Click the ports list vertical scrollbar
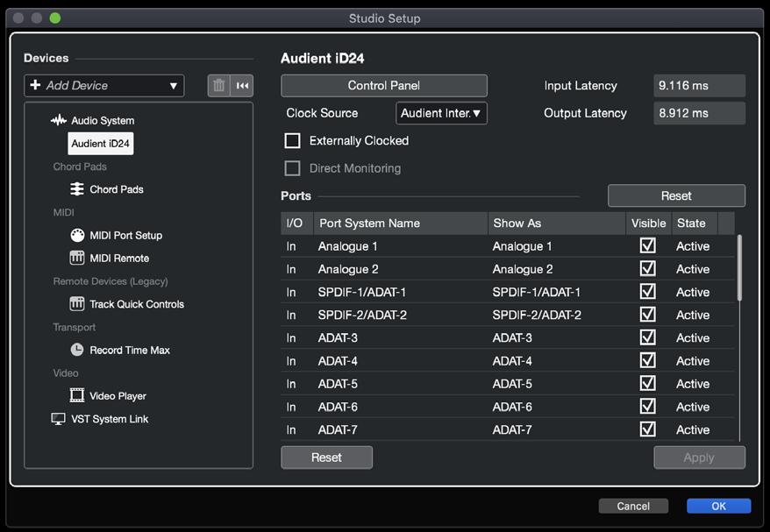770x532 pixels. 739,268
